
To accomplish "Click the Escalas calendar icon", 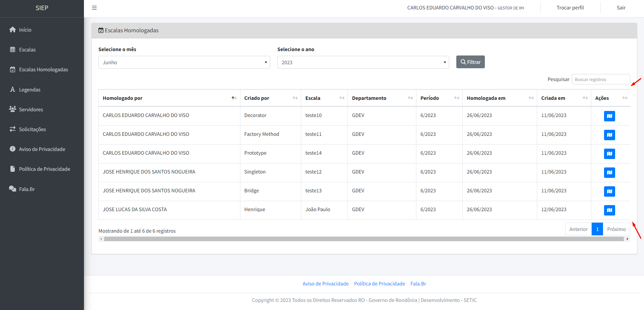I will pyautogui.click(x=12, y=49).
